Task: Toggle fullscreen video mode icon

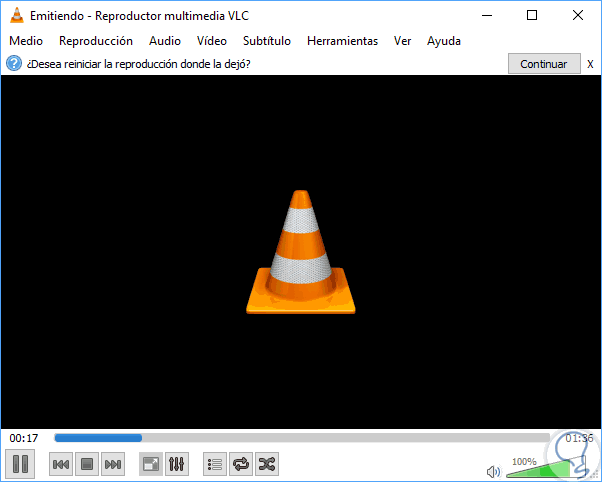Action: pyautogui.click(x=150, y=464)
